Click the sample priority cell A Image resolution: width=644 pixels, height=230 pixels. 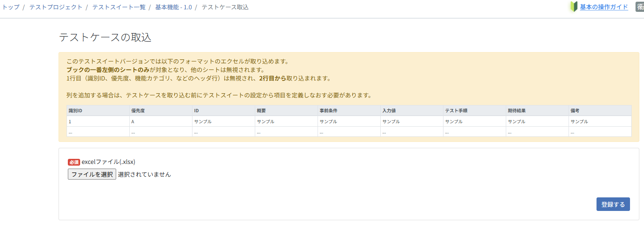[161, 121]
